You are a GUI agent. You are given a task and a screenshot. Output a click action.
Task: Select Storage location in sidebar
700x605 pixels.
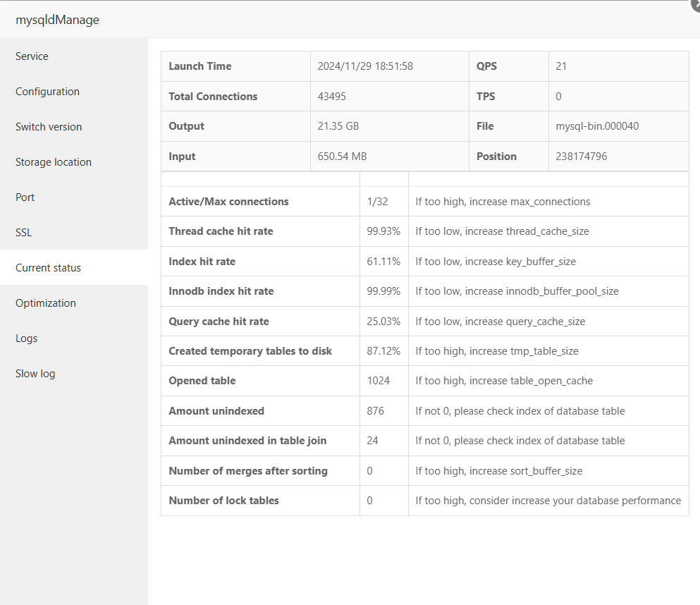click(54, 161)
